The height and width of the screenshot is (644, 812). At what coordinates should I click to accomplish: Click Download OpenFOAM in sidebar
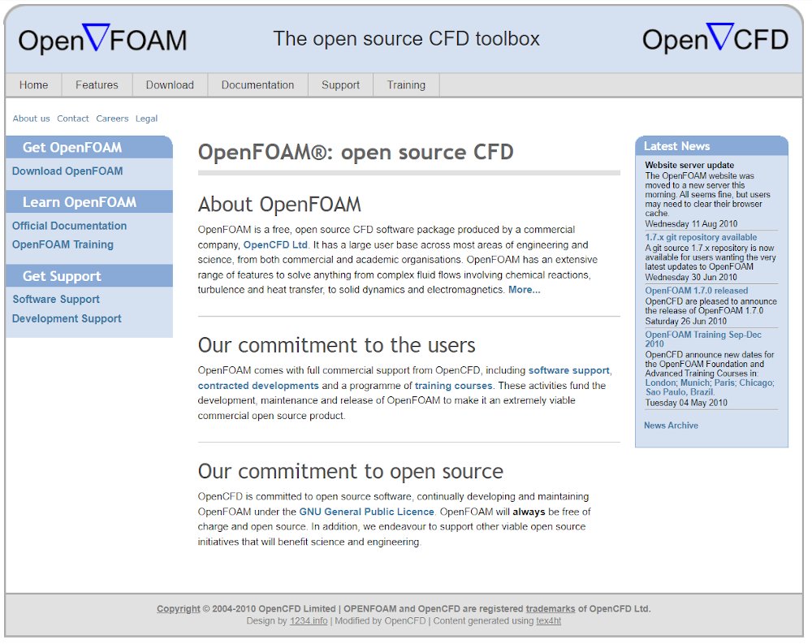67,171
